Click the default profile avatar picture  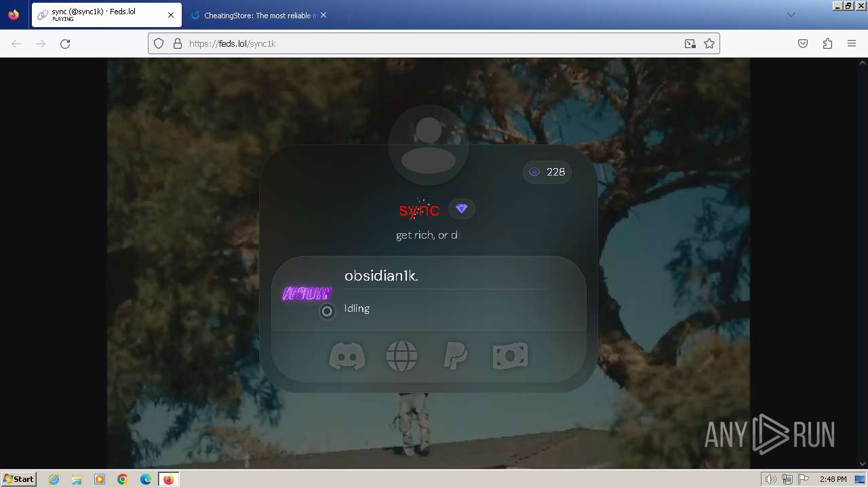pyautogui.click(x=429, y=145)
